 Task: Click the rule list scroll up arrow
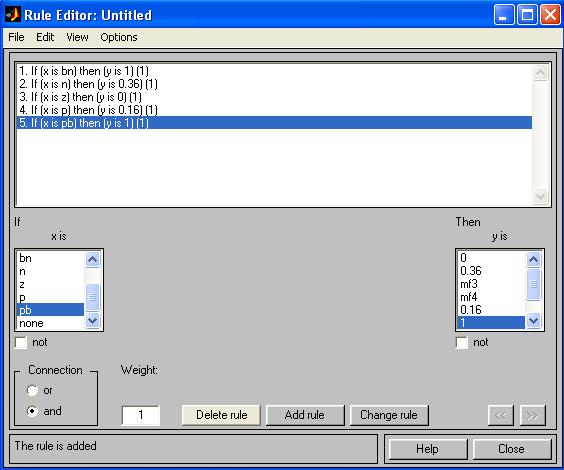pos(540,73)
